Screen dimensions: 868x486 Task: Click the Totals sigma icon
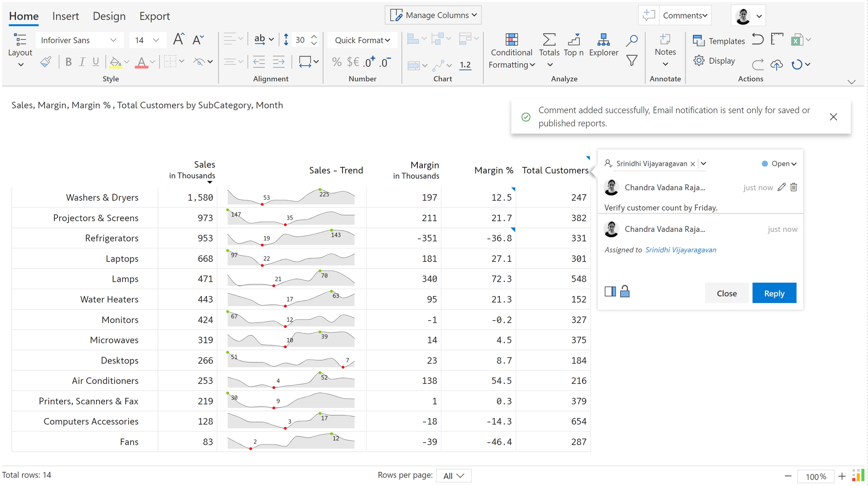coord(549,40)
